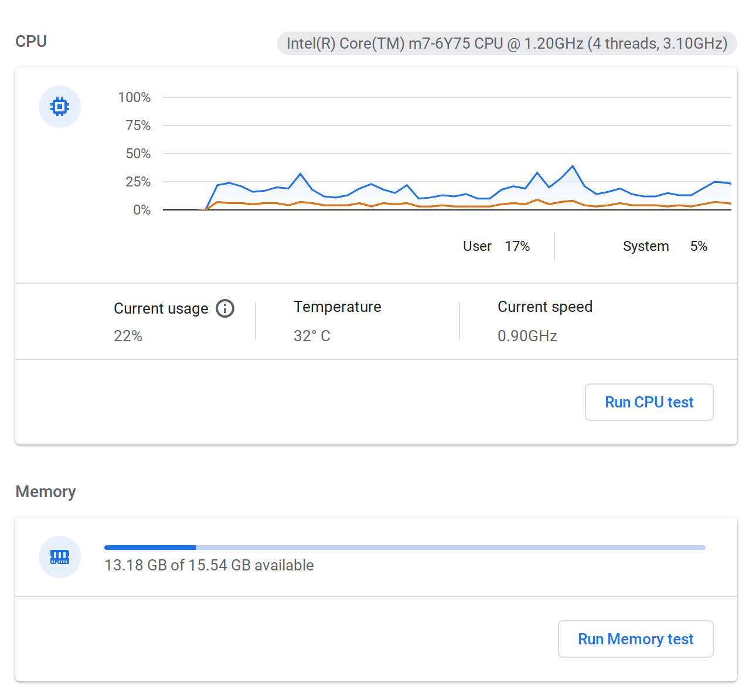This screenshot has height=700, width=749.
Task: Click the Temperature label
Action: point(338,307)
